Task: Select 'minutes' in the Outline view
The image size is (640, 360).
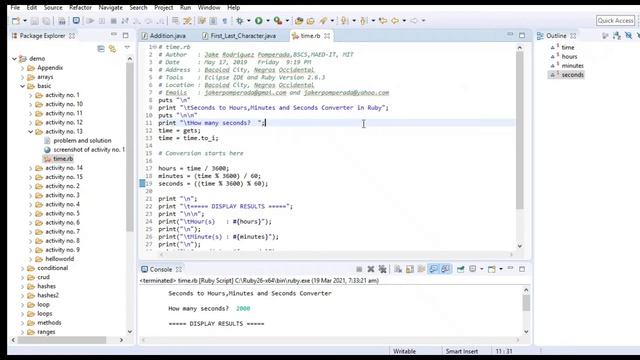Action: [x=573, y=65]
